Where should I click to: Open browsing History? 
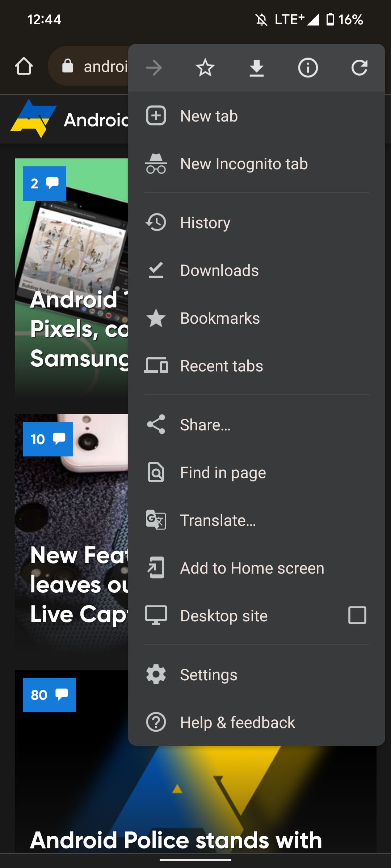pos(257,223)
